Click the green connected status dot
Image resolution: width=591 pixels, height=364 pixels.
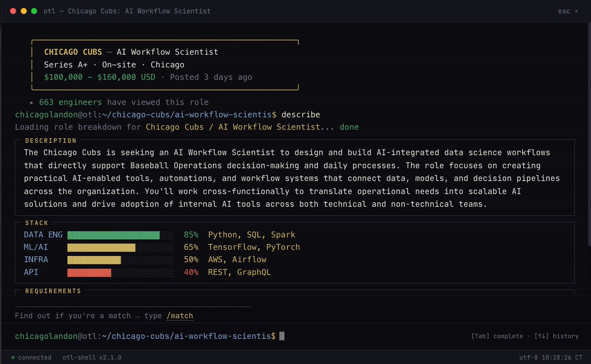click(13, 358)
